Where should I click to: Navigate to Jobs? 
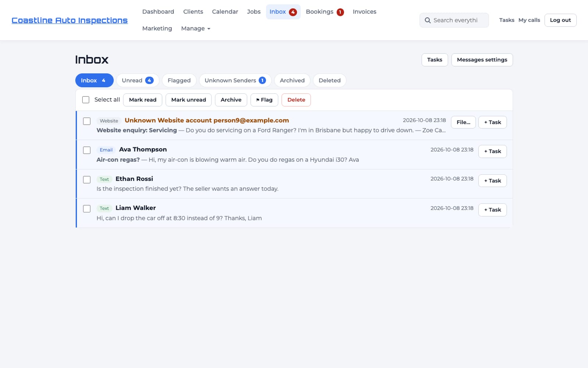coord(254,12)
